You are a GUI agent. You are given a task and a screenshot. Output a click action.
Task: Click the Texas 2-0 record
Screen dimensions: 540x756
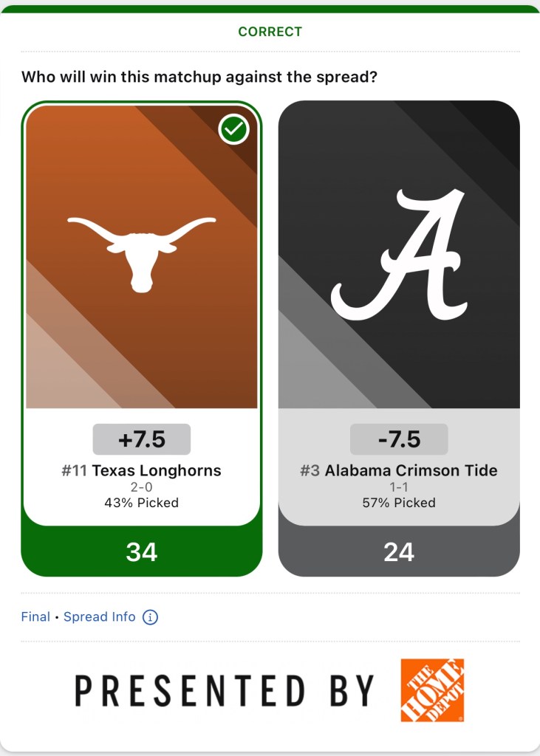[141, 487]
